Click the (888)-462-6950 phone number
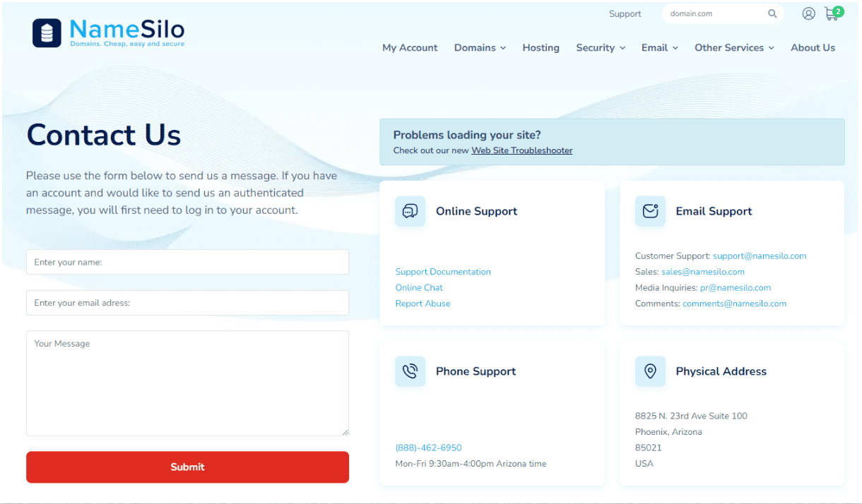The width and height of the screenshot is (862, 504). (x=428, y=448)
